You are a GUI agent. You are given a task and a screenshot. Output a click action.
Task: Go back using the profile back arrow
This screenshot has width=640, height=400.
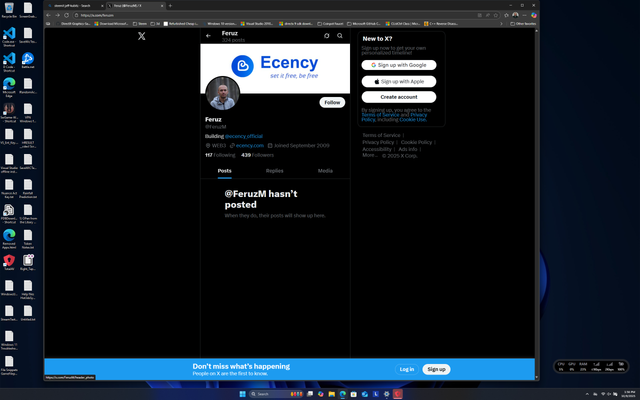[208, 36]
